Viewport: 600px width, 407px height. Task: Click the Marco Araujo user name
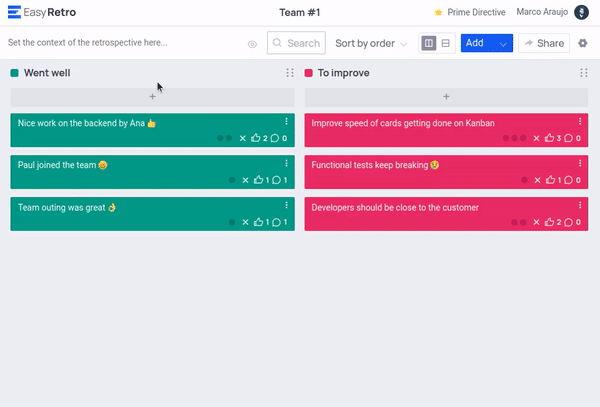tap(542, 12)
